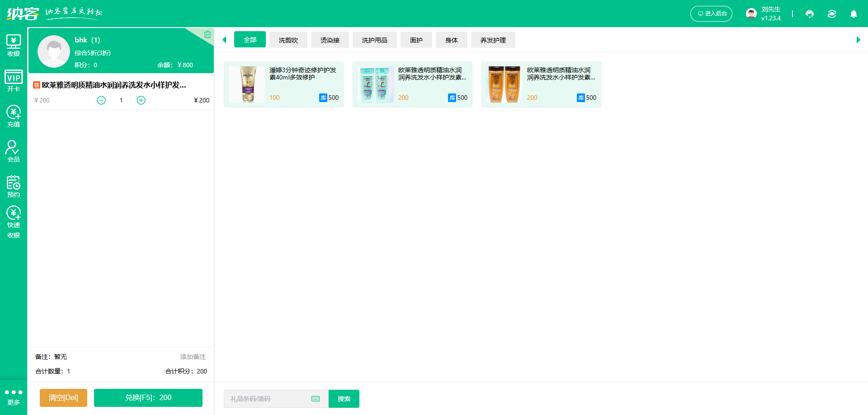Screen dimensions: 868x415
Task: Select the 洗剪吹 category tab
Action: point(288,40)
